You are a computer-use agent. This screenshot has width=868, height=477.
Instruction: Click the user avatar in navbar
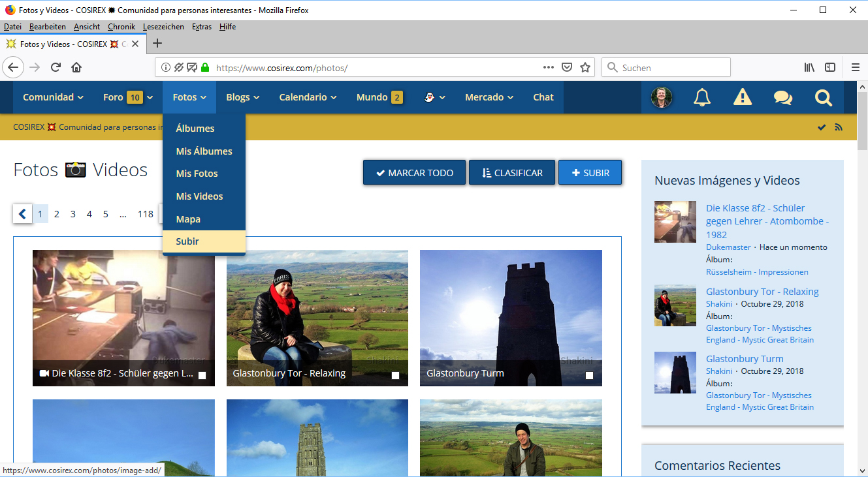click(662, 97)
